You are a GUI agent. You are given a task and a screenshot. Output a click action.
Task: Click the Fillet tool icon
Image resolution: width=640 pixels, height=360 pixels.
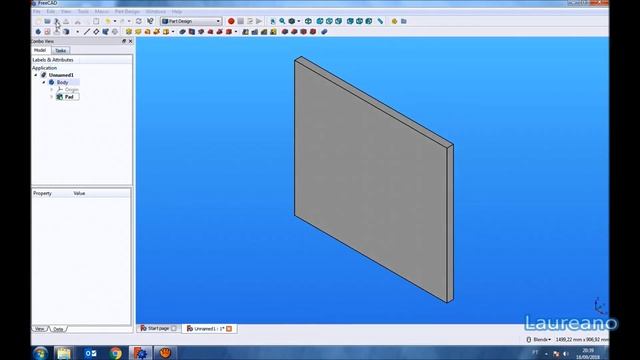pyautogui.click(x=284, y=32)
